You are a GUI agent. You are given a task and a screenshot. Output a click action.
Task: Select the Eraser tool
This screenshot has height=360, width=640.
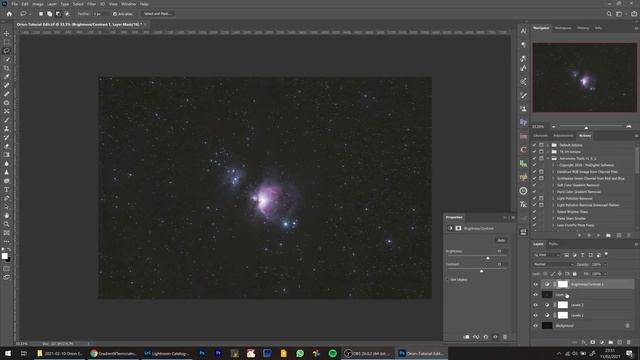7,146
